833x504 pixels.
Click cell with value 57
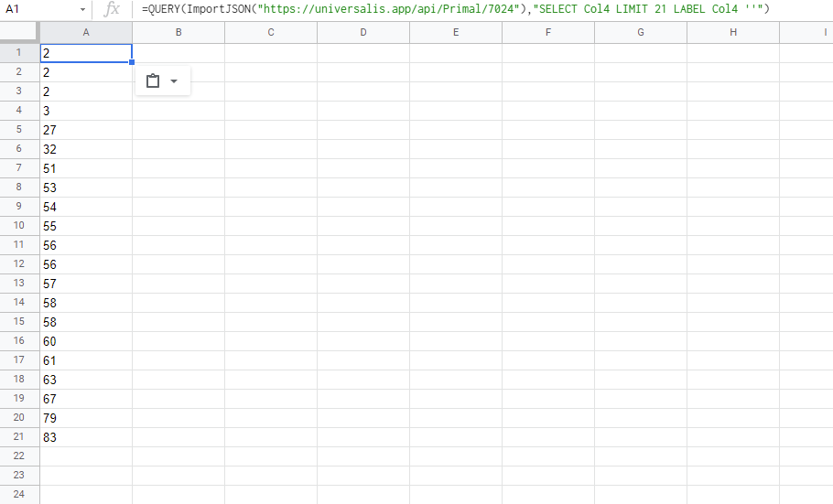[86, 284]
